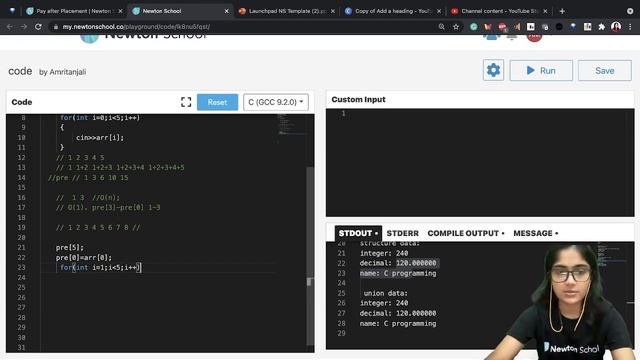The height and width of the screenshot is (360, 640).
Task: Click line 22 pre[0]=arr[0];
Action: [x=84, y=258]
